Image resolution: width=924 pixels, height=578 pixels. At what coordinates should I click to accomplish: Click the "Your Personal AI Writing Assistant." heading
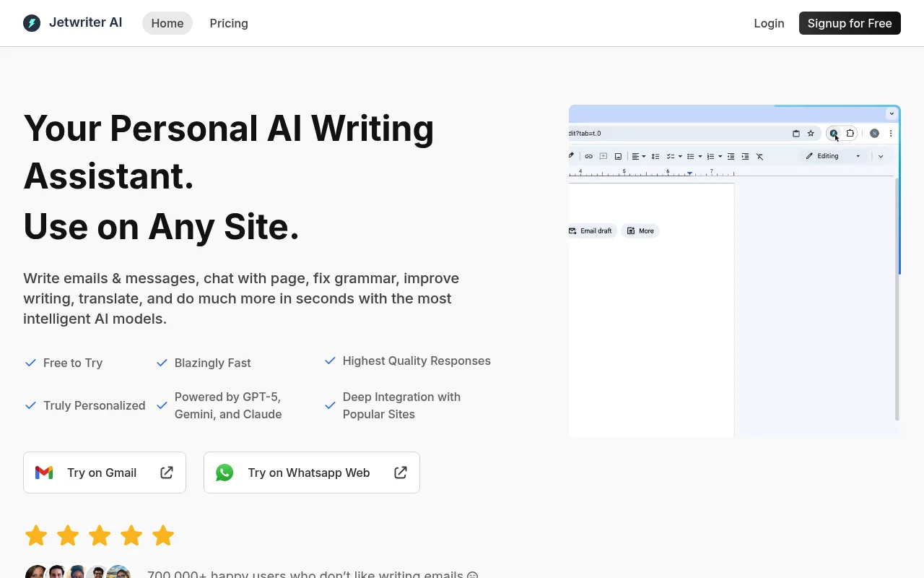pyautogui.click(x=229, y=152)
